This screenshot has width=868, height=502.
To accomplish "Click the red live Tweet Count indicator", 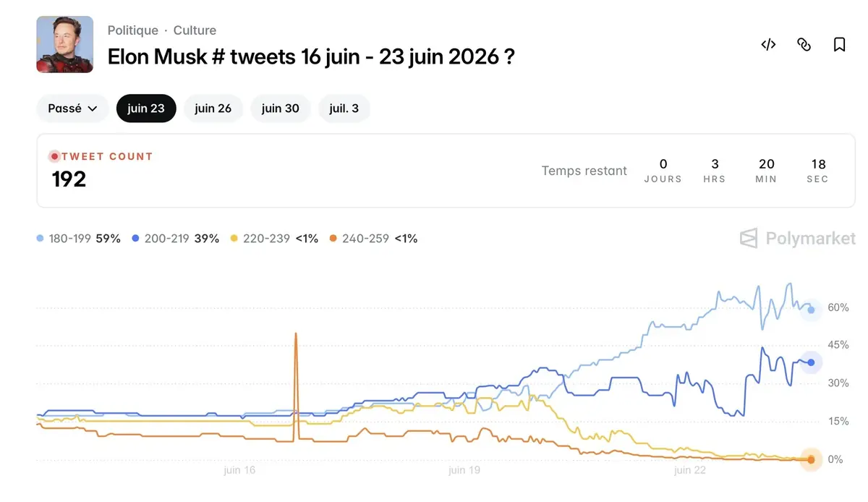I will coord(54,156).
